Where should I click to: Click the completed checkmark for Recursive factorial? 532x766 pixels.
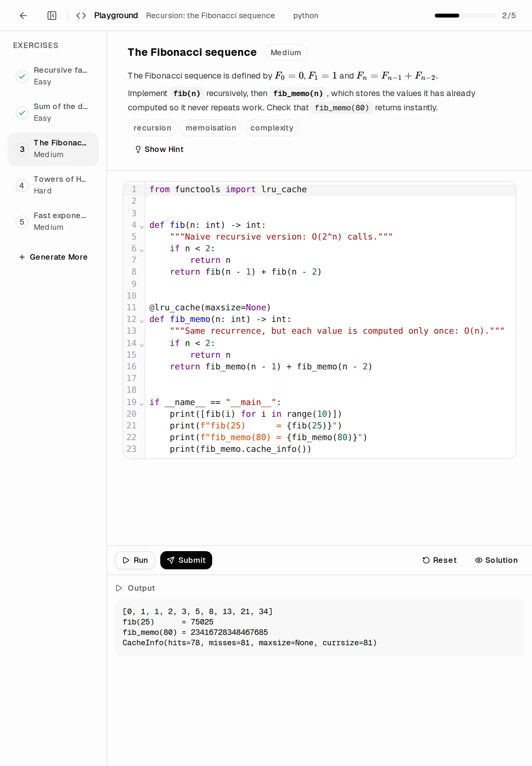[22, 76]
